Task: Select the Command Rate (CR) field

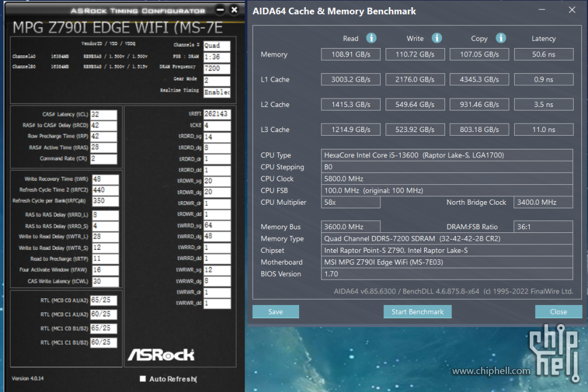Action: [103, 159]
